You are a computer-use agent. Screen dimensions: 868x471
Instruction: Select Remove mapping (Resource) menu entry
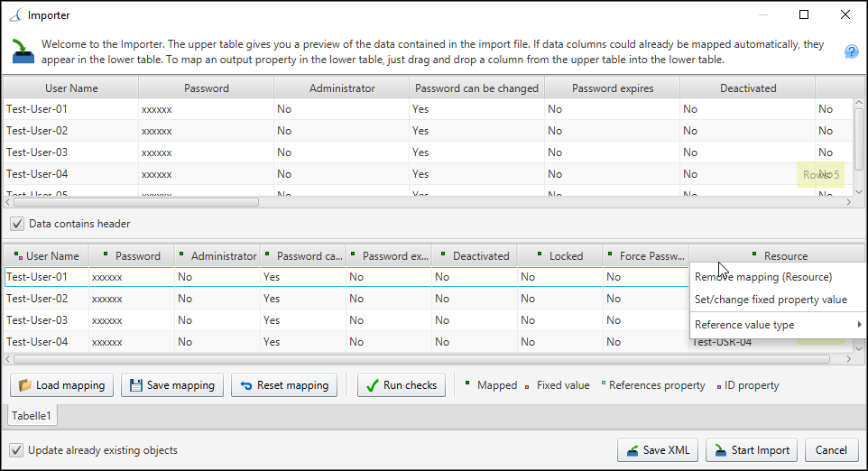pyautogui.click(x=777, y=277)
